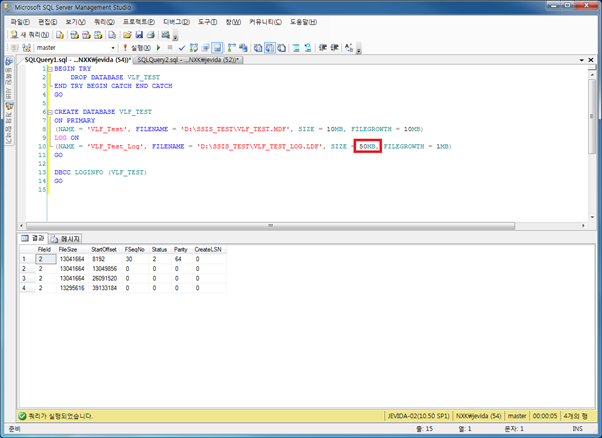This screenshot has height=438, width=602.
Task: Click the Change Connection icon
Action: [x=26, y=48]
